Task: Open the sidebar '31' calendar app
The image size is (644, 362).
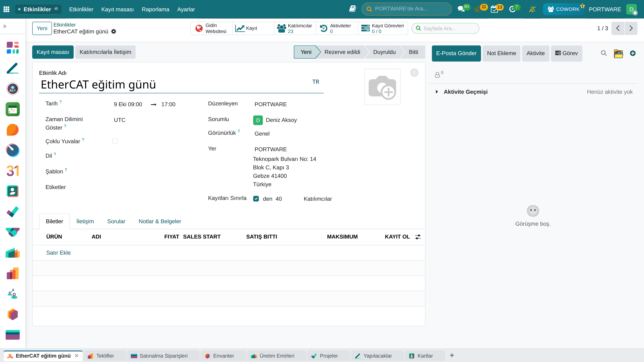Action: coord(12,171)
